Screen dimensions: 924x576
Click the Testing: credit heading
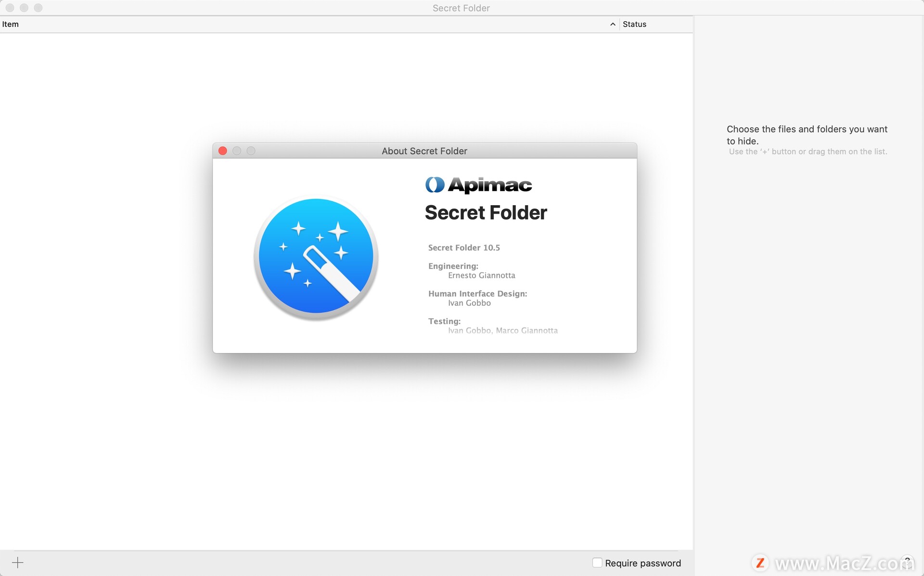(444, 321)
